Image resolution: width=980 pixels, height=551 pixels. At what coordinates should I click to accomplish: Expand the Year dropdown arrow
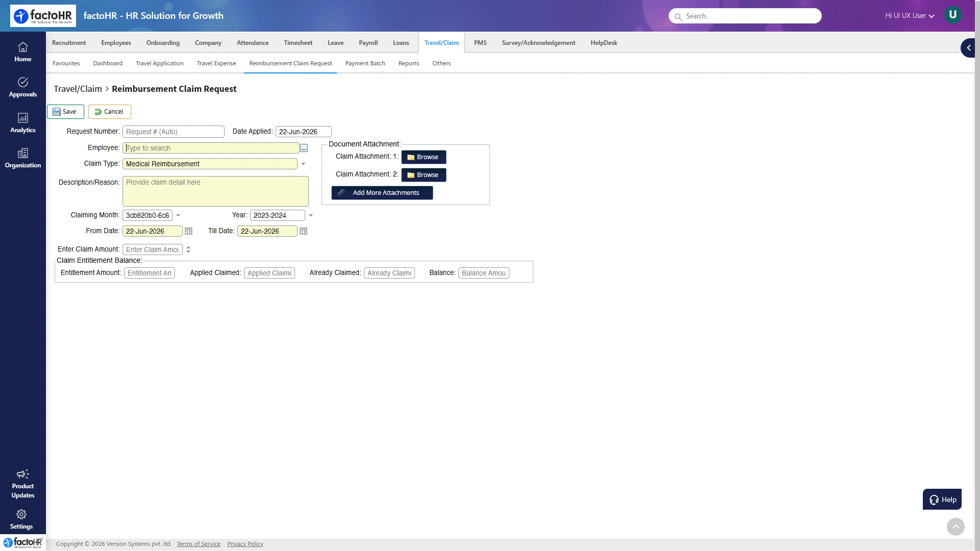tap(311, 215)
